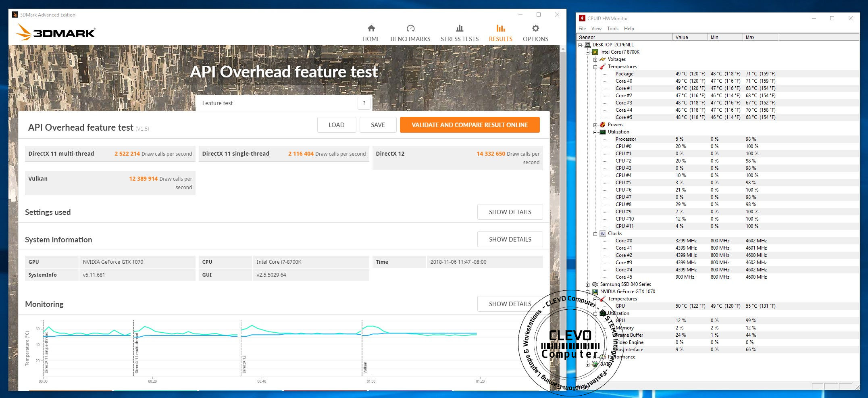Click the DESKTOP-2CP6NLL computer icon

pyautogui.click(x=587, y=45)
